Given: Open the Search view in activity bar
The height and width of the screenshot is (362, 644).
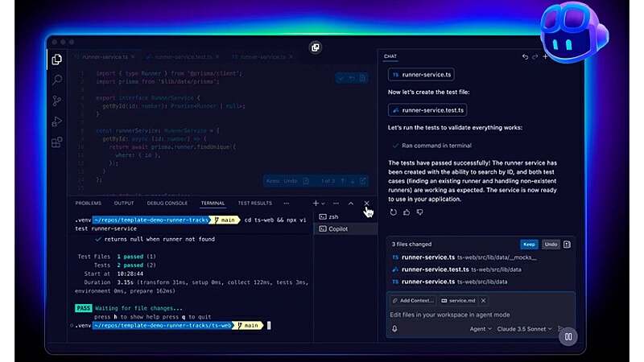Looking at the screenshot, I should pos(56,80).
